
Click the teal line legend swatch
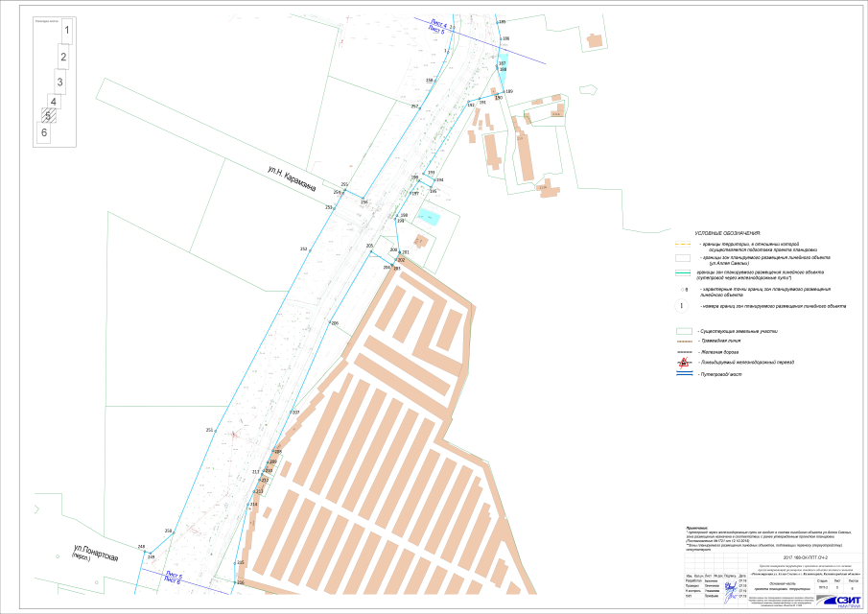[x=684, y=272]
